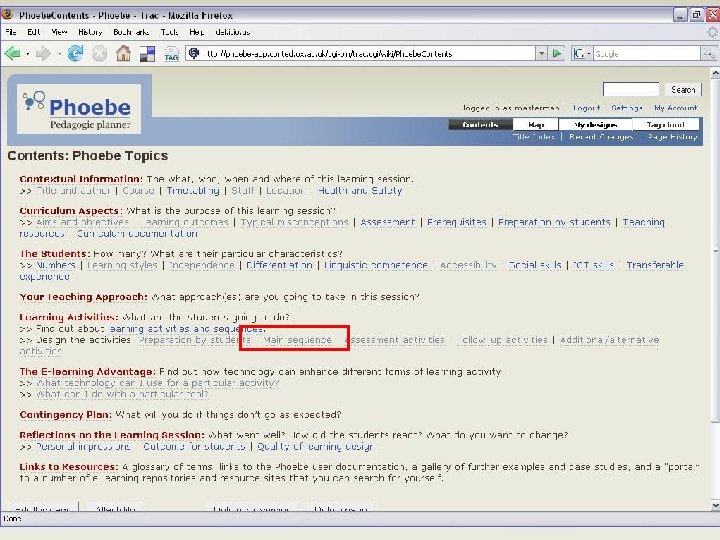Open What technology can I use link

pos(158,383)
